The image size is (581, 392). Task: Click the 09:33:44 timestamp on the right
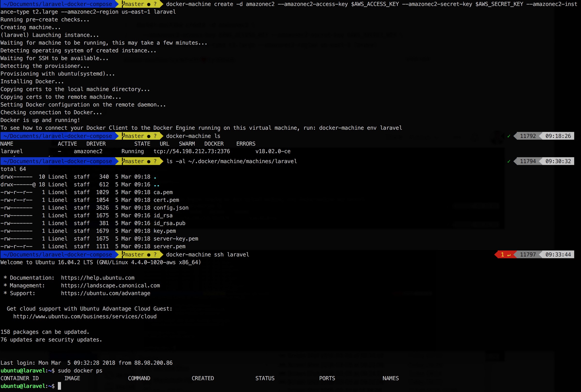coord(558,255)
